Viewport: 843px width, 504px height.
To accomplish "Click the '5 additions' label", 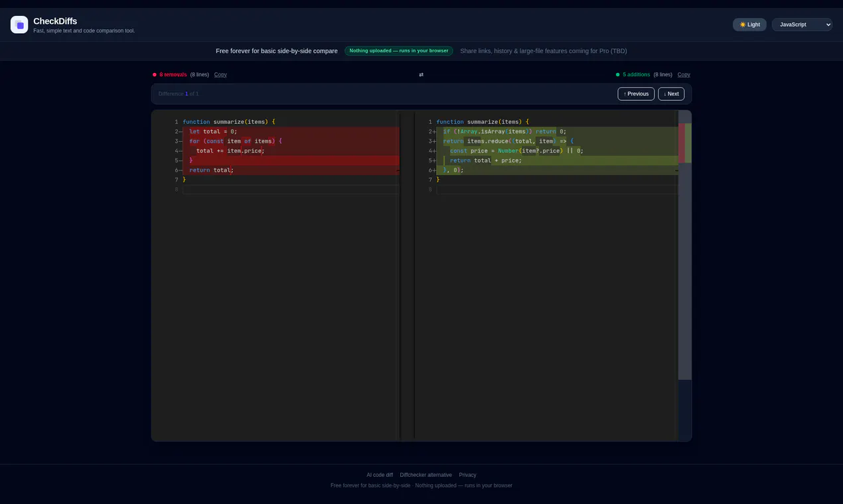I will click(637, 75).
